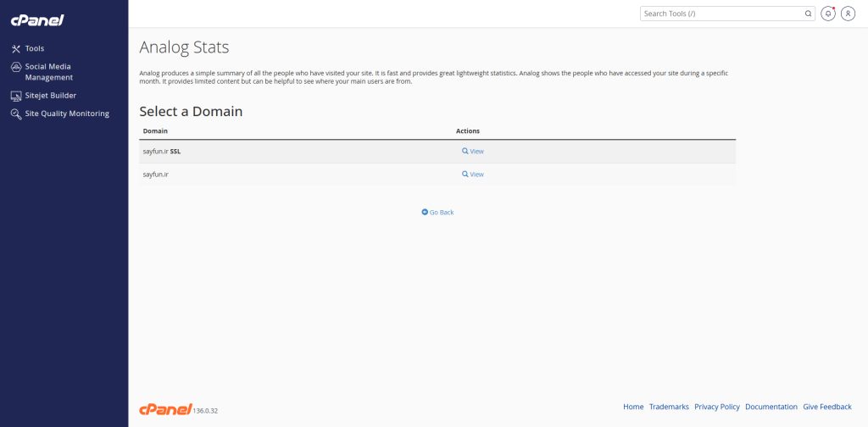The height and width of the screenshot is (427, 868).
Task: View stats for sayfun.ir SSL
Action: 473,151
